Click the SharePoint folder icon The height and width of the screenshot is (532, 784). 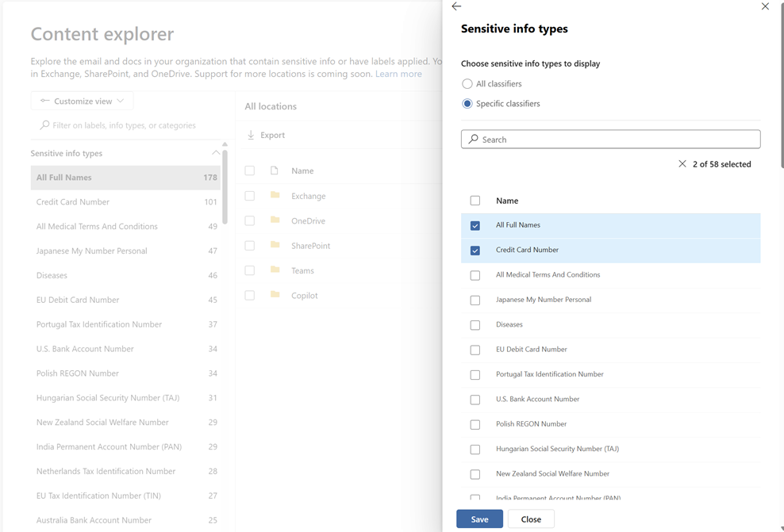click(275, 246)
